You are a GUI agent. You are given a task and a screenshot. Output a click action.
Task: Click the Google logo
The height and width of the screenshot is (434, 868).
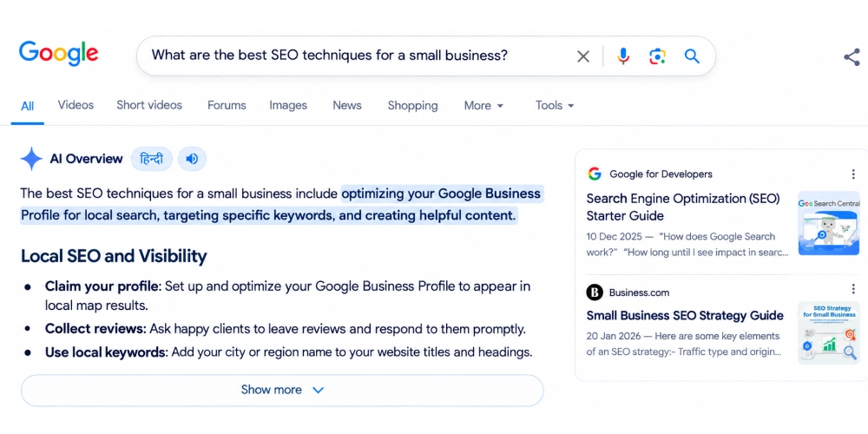[x=59, y=54]
